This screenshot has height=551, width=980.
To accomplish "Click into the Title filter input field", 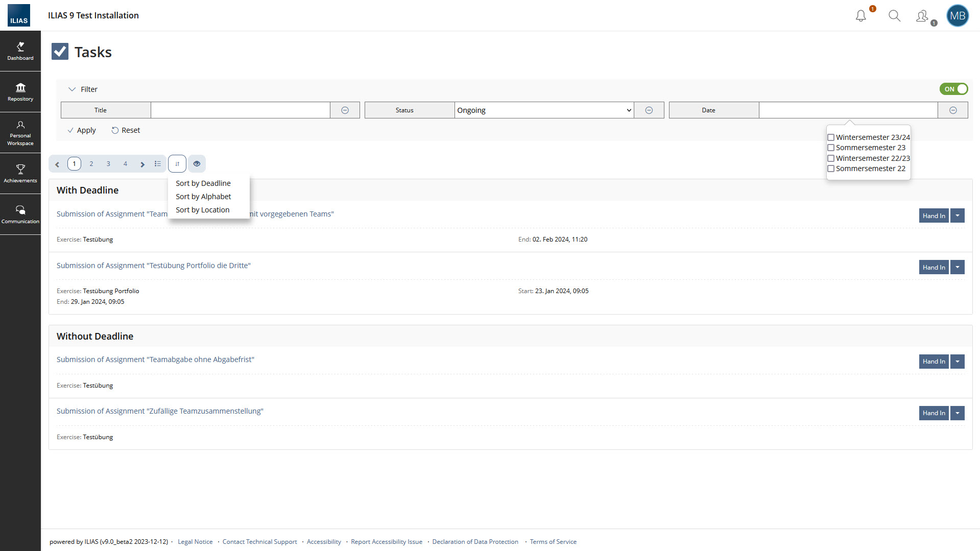I will 240,110.
